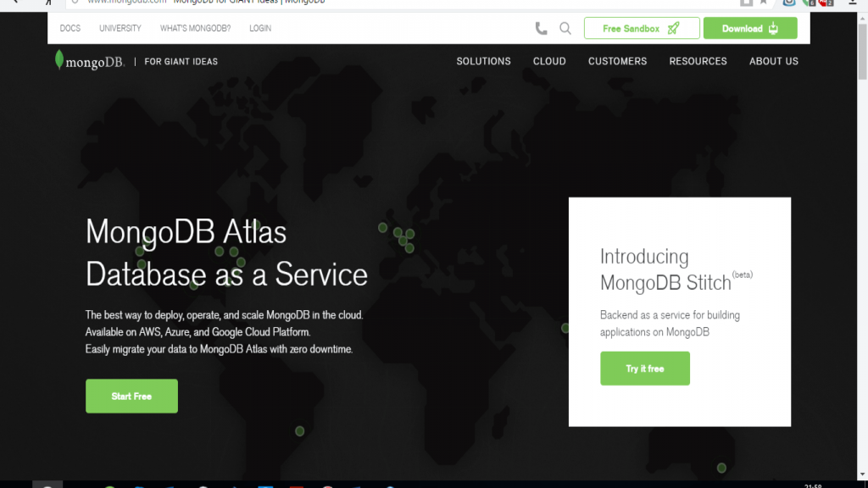Click the "MongoDB Atlas" heading line
The image size is (868, 488).
point(186,231)
